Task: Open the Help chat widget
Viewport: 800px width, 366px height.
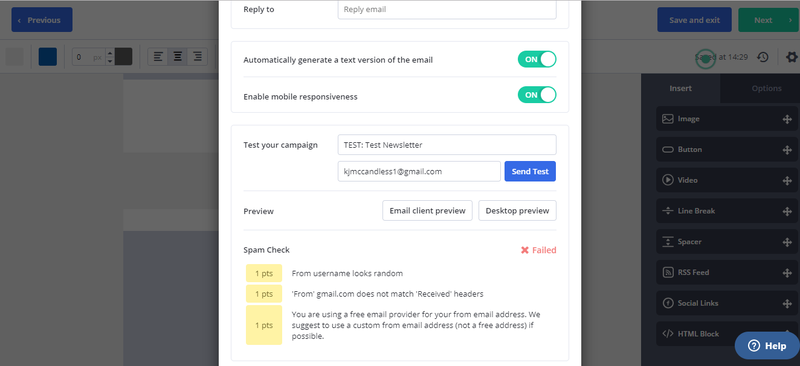Action: click(767, 346)
